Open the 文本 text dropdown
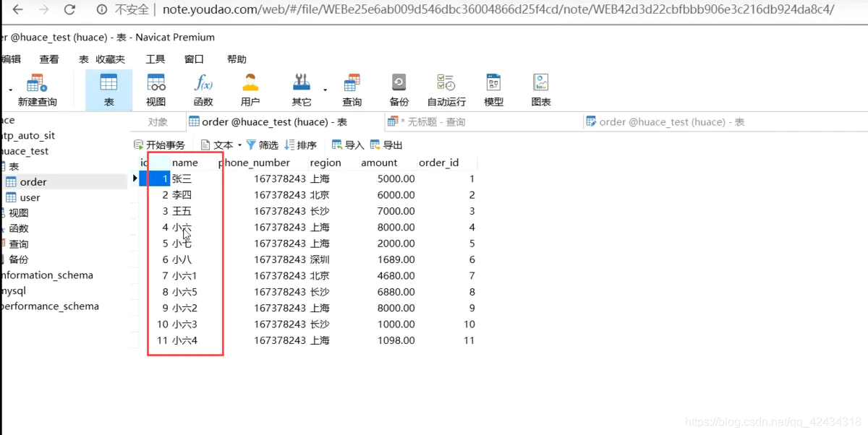Viewport: 868px width, 435px height. tap(221, 145)
